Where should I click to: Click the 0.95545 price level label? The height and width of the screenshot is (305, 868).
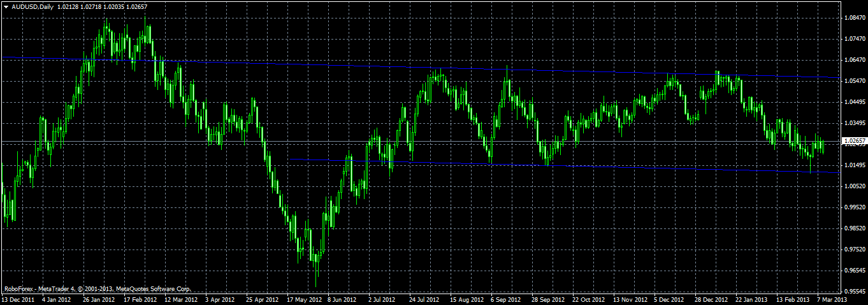click(x=854, y=292)
